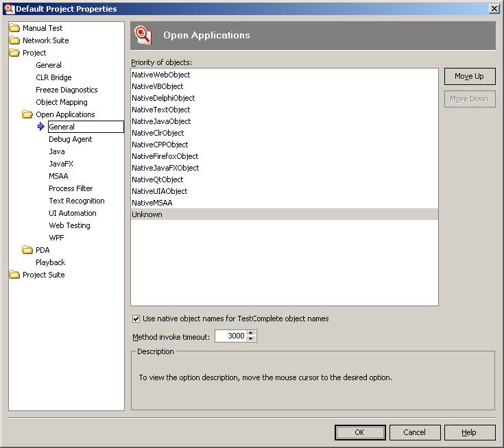Click OK to confirm project properties
The height and width of the screenshot is (448, 504).
pos(360,432)
